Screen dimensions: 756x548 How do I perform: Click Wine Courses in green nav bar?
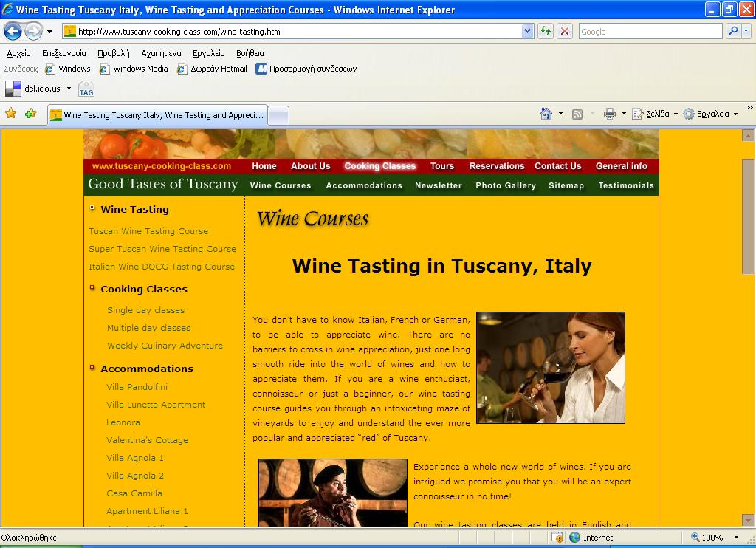[x=281, y=185]
